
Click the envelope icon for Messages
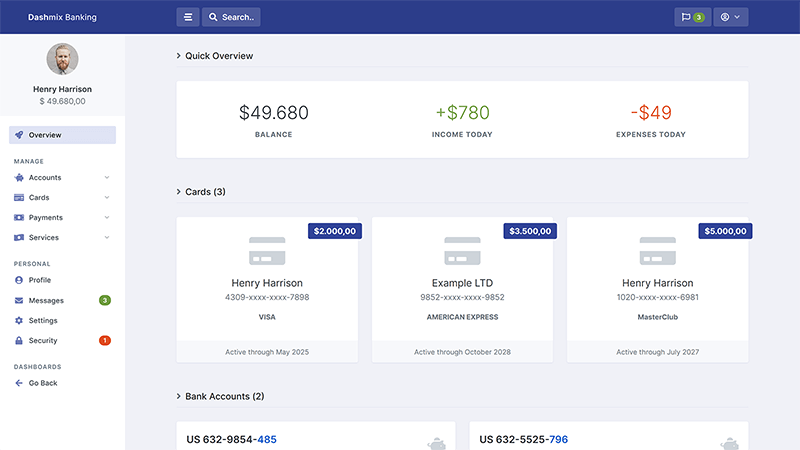tap(19, 301)
